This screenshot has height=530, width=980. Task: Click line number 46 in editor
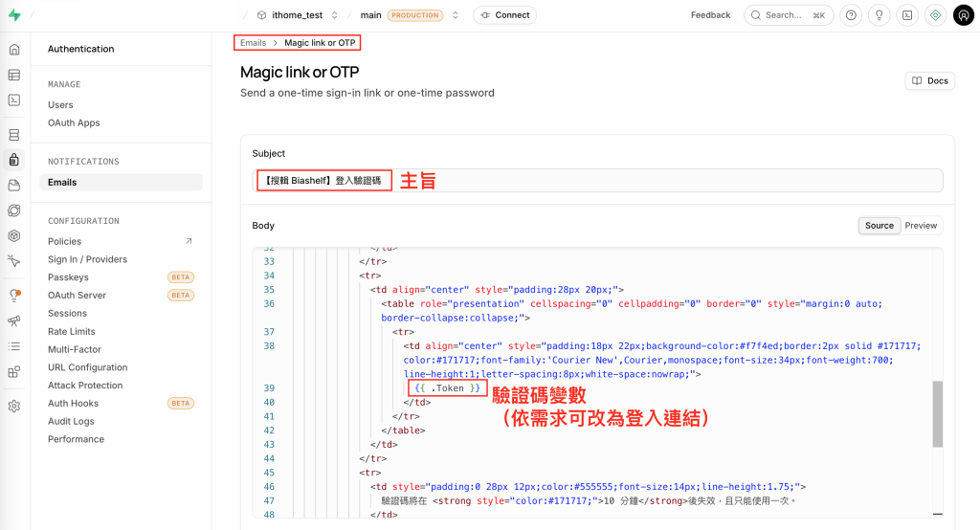pyautogui.click(x=269, y=487)
